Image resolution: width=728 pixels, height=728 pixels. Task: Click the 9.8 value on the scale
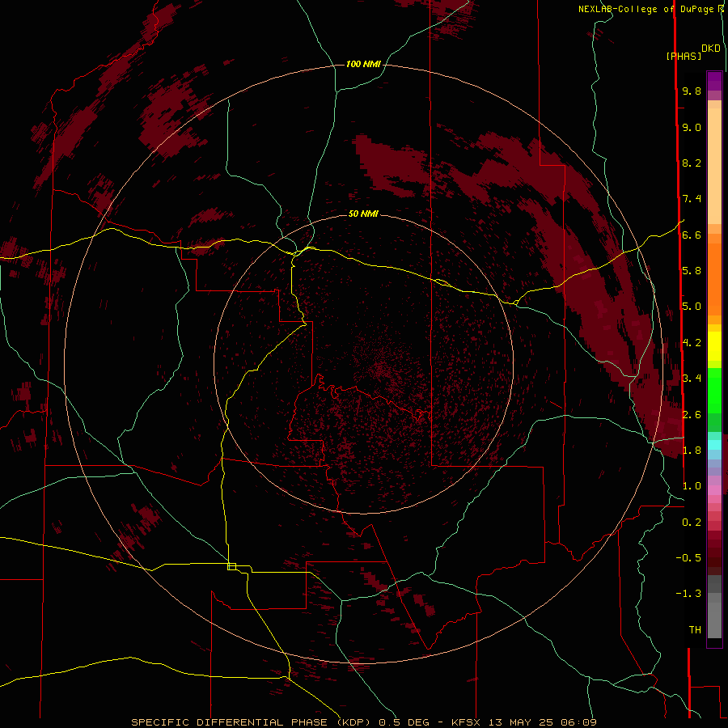(x=692, y=91)
